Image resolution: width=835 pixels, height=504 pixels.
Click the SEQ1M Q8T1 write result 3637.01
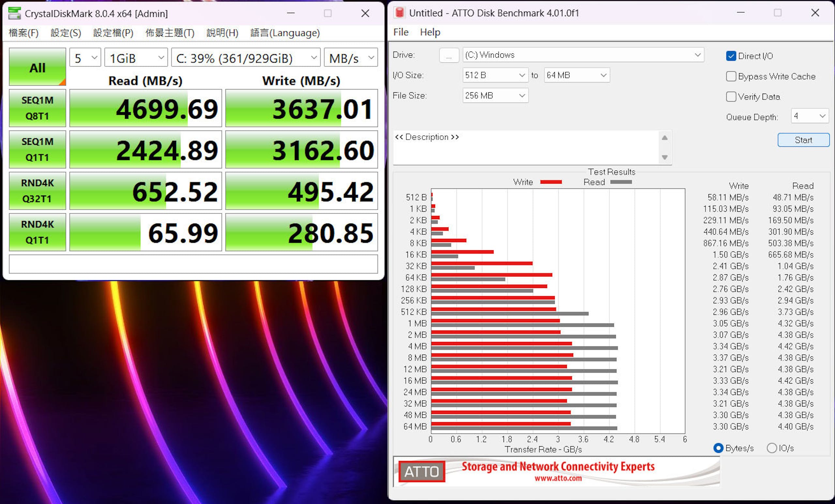click(x=302, y=108)
